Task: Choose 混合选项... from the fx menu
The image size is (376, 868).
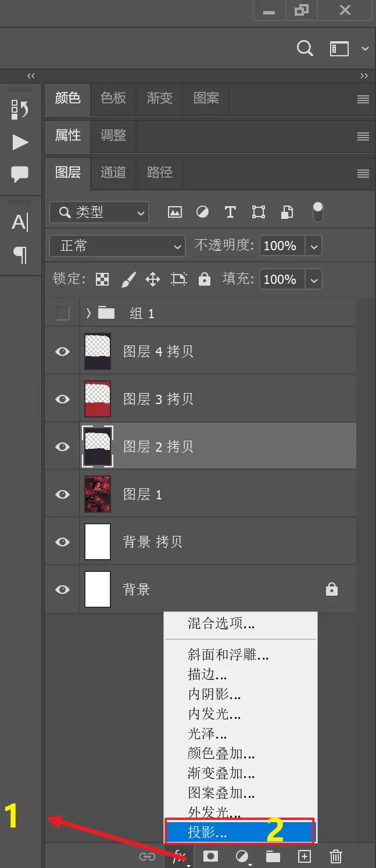Action: point(241,624)
